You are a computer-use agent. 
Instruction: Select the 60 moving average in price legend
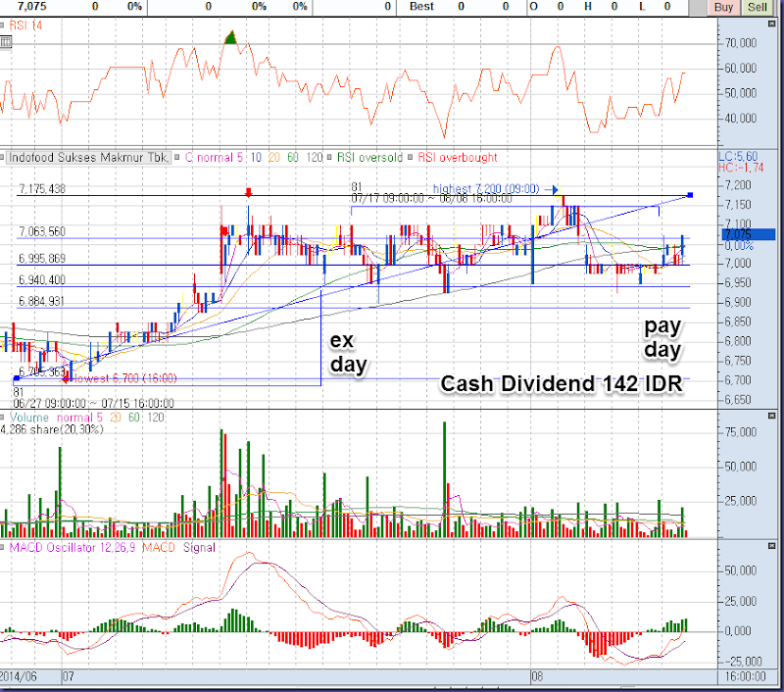coord(292,158)
